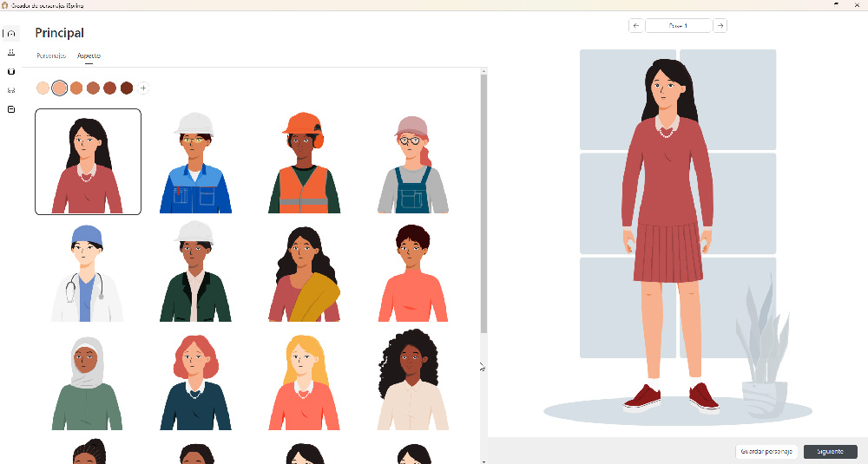Open the clothing shirt section in sidebar

[x=11, y=71]
